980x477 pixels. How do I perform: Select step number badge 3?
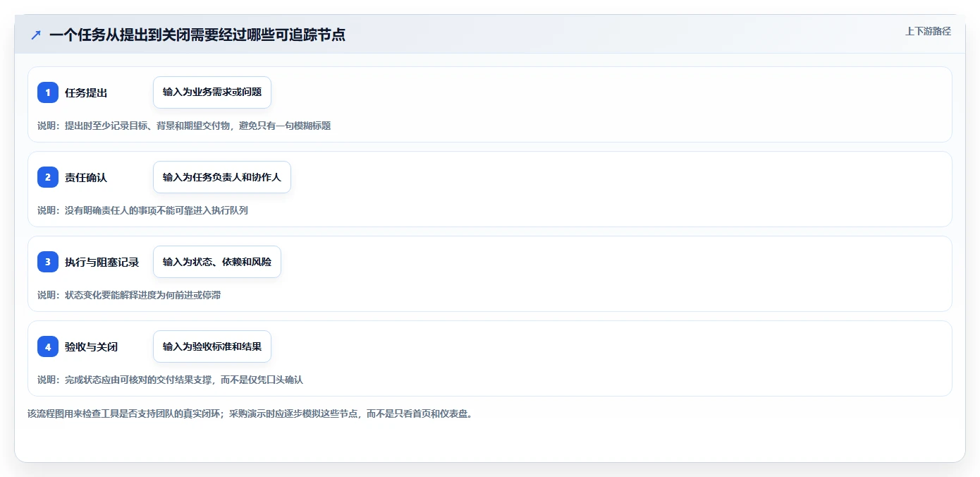(48, 262)
